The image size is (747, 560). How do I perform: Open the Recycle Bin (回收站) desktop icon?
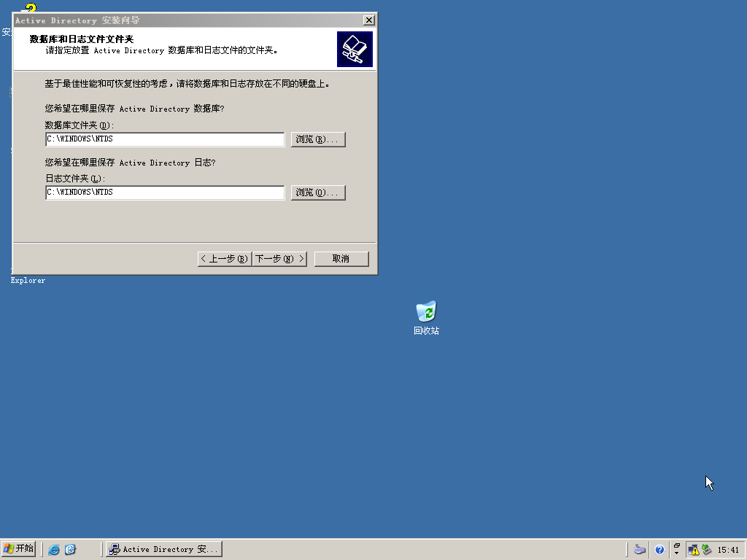426,318
